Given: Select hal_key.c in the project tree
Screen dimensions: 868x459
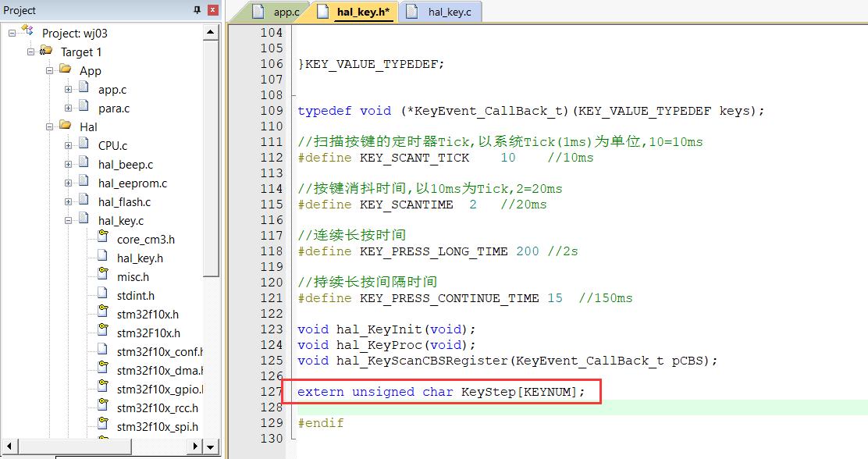Looking at the screenshot, I should (121, 220).
